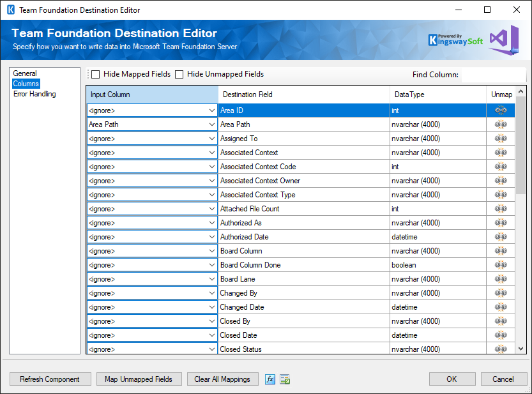Click the vertical scrollbar thumb

pyautogui.click(x=521, y=145)
